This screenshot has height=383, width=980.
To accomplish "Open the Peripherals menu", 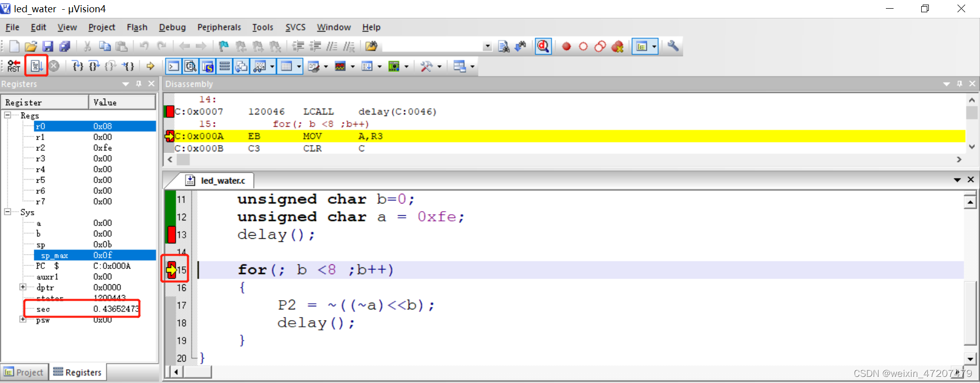I will tap(219, 27).
